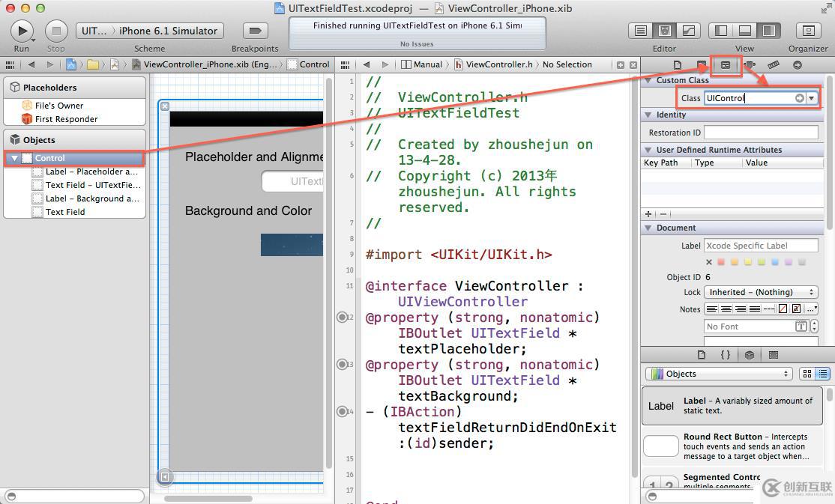Open the Organizer window

click(x=808, y=31)
